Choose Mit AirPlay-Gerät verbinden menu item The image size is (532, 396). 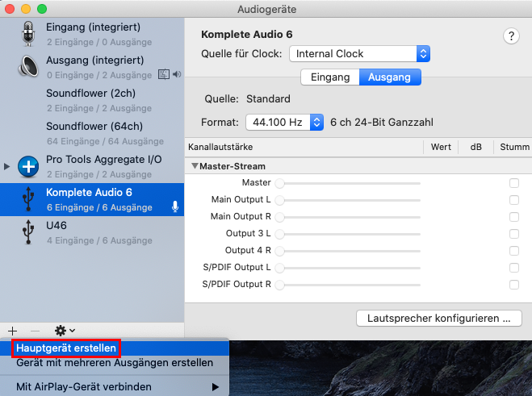pyautogui.click(x=115, y=387)
